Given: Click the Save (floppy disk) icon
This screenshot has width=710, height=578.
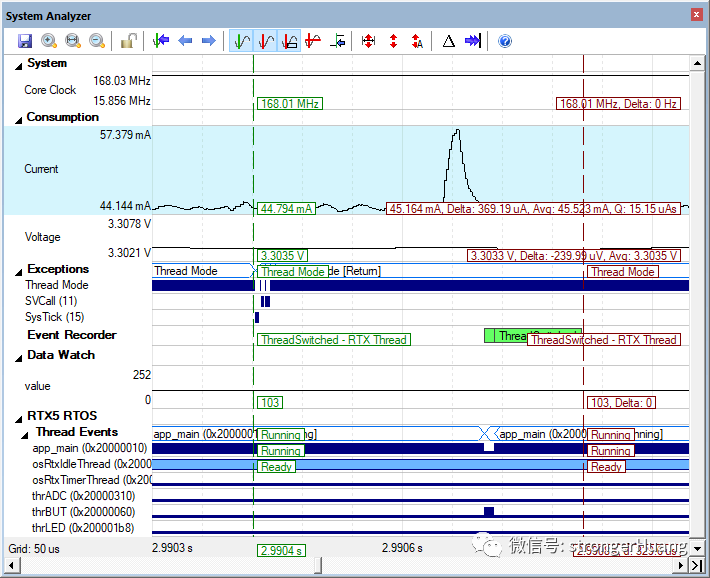Looking at the screenshot, I should (x=25, y=41).
